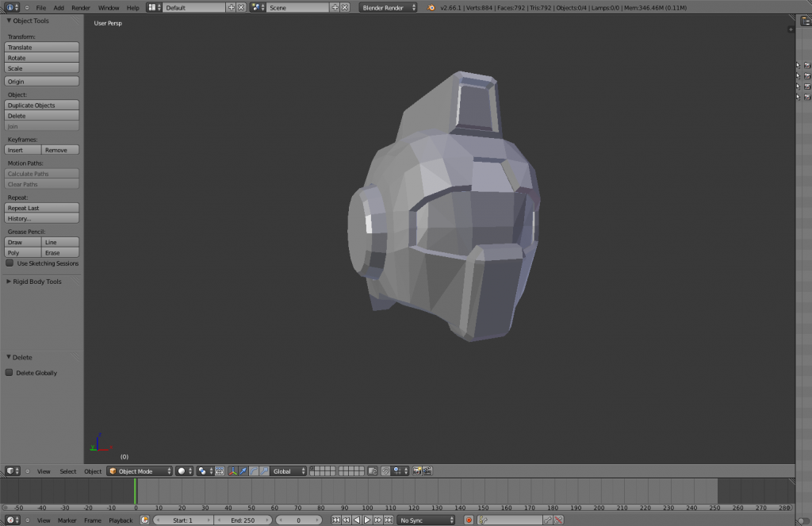This screenshot has width=812, height=526.
Task: Click the record auto-keyframe button
Action: coord(469,520)
